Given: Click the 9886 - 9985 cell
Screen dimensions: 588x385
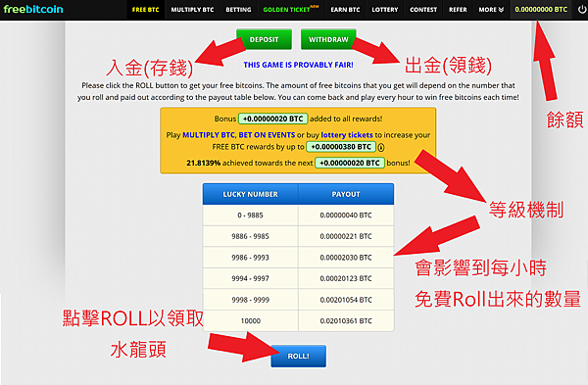Looking at the screenshot, I should pos(251,236).
